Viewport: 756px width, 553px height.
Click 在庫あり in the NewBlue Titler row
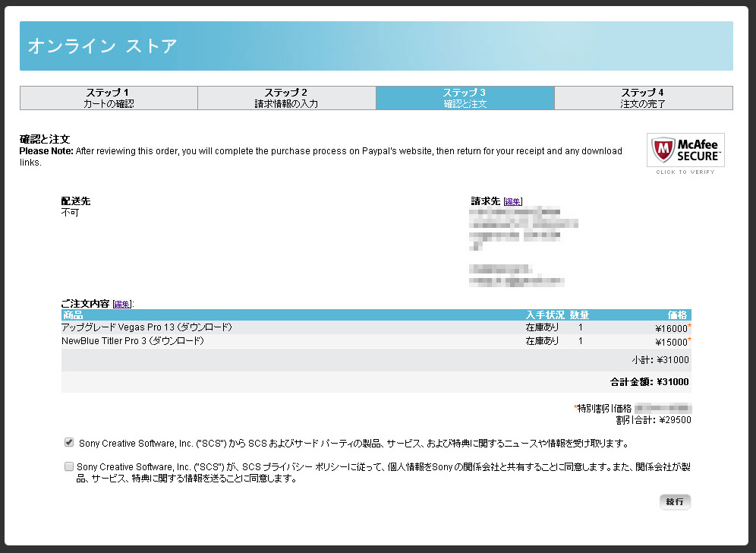coord(542,341)
